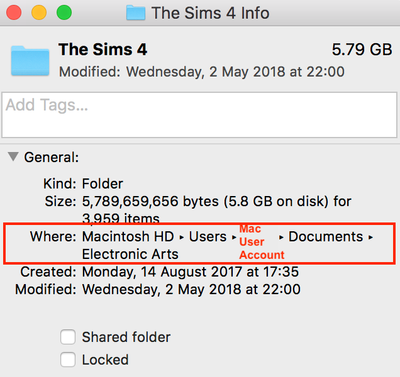Enable the Shared folder checkbox
The height and width of the screenshot is (377, 400).
coord(68,337)
